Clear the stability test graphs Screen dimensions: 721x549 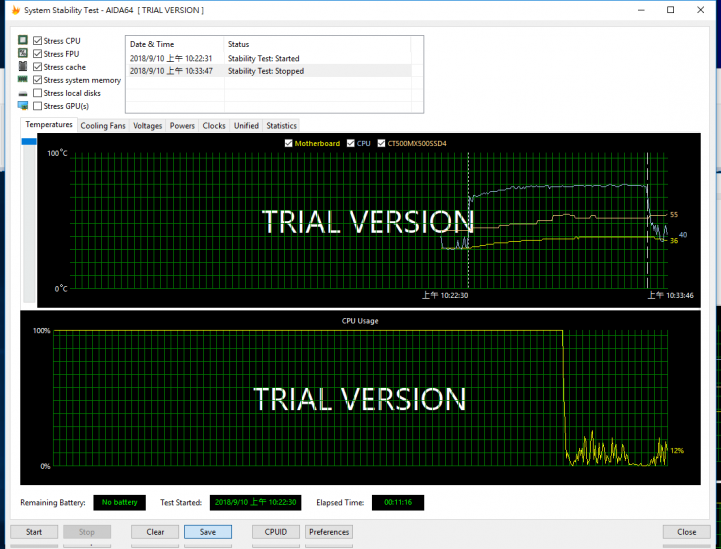[x=155, y=532]
